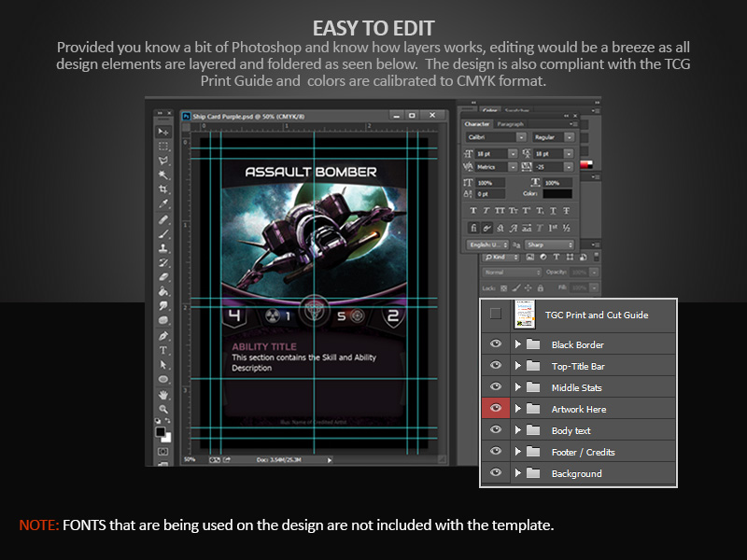Select the Hand tool
The image size is (747, 560).
point(163,395)
